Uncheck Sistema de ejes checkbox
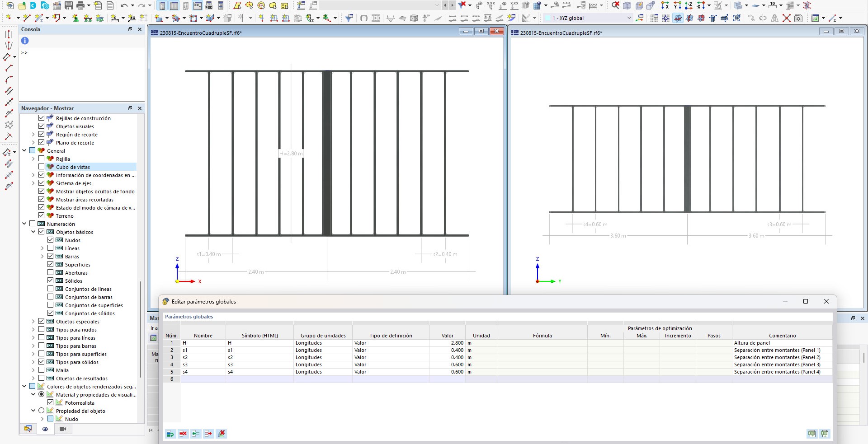 click(42, 183)
